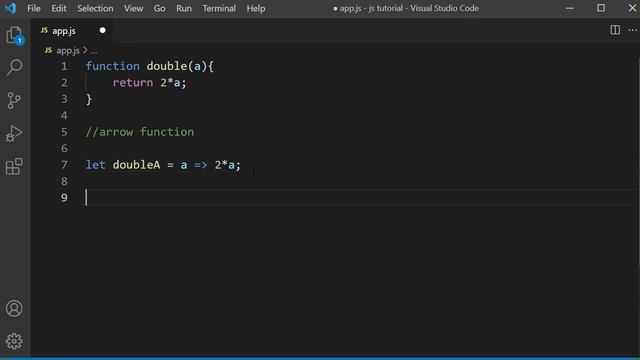Expand the breadcrumb ellipsis after app.js
Image resolution: width=640 pixels, height=360 pixels.
(x=94, y=51)
